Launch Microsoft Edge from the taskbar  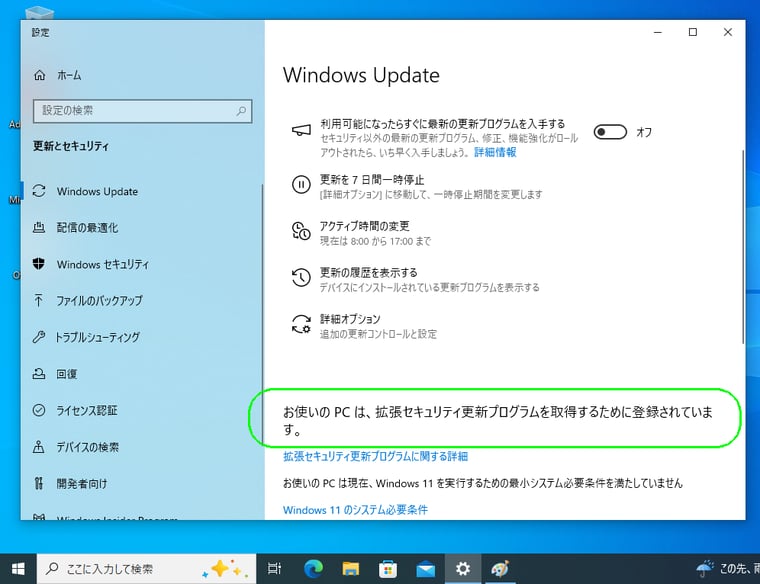click(x=313, y=569)
